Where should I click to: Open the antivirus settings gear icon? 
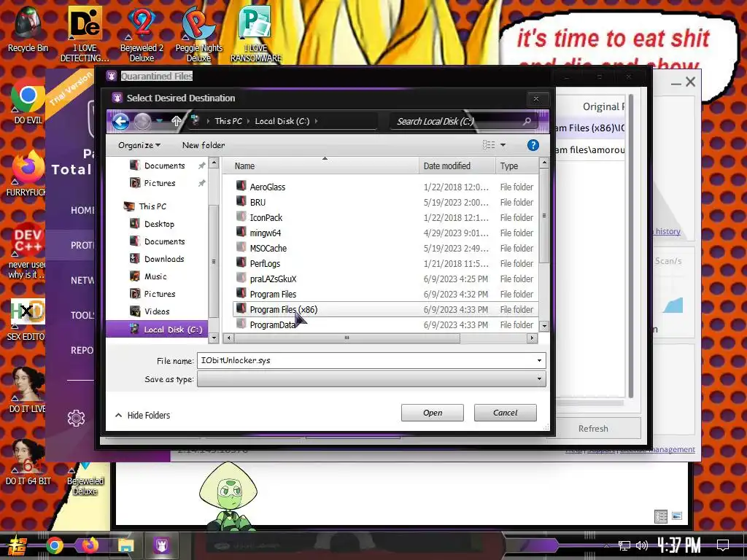pos(76,418)
